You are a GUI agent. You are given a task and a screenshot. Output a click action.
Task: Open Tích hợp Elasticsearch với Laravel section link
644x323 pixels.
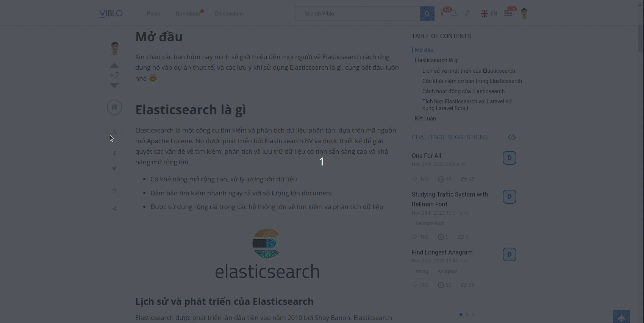pyautogui.click(x=467, y=105)
